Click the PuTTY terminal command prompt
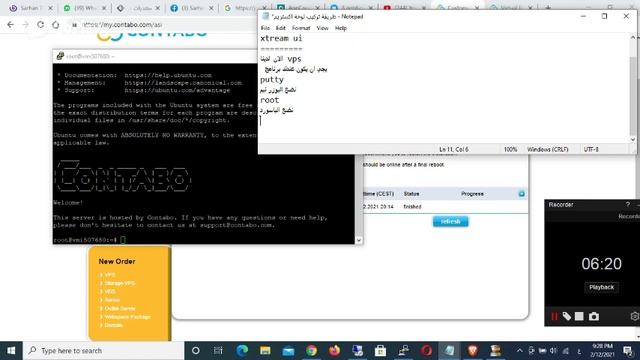 [x=89, y=240]
